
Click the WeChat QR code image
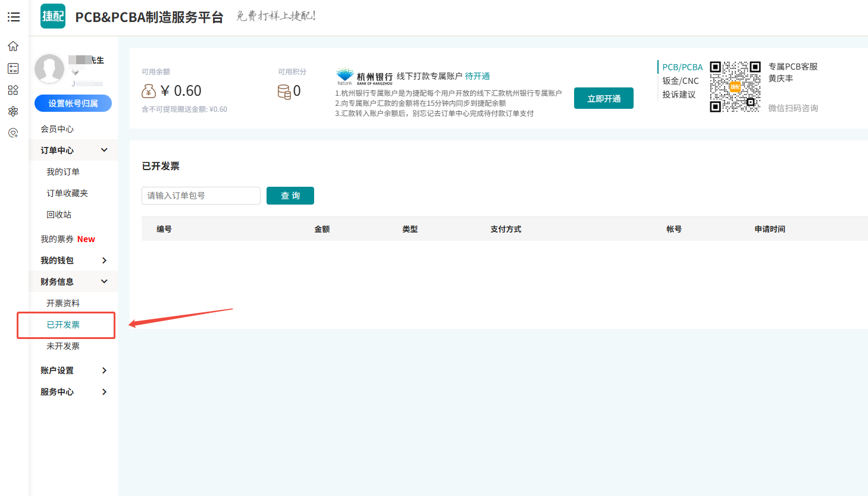(x=735, y=87)
